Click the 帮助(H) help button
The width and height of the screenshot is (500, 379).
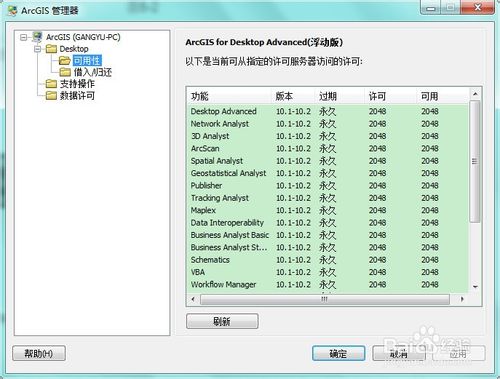[39, 353]
